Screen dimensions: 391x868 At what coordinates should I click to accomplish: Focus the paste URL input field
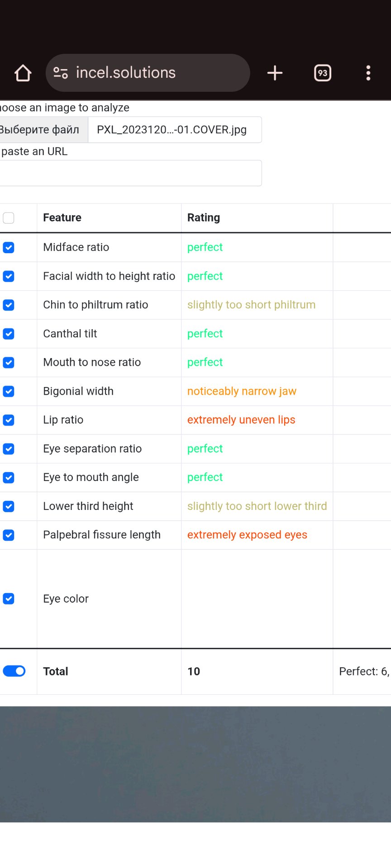point(130,173)
